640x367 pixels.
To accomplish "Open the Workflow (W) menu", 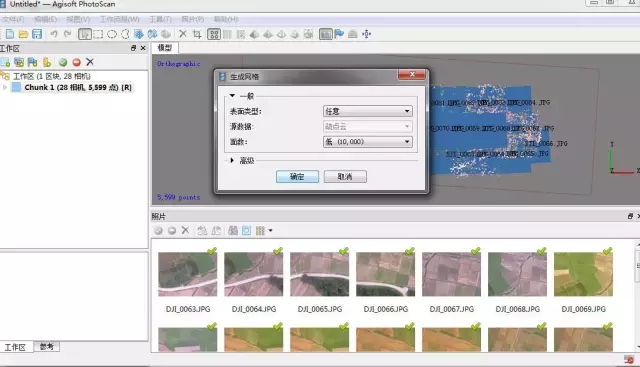I will [x=120, y=19].
